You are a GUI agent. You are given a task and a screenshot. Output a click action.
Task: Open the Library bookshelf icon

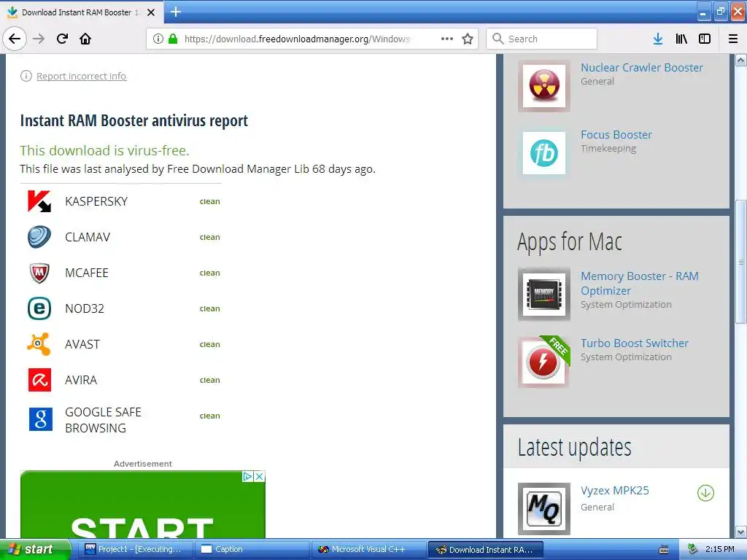click(x=681, y=39)
